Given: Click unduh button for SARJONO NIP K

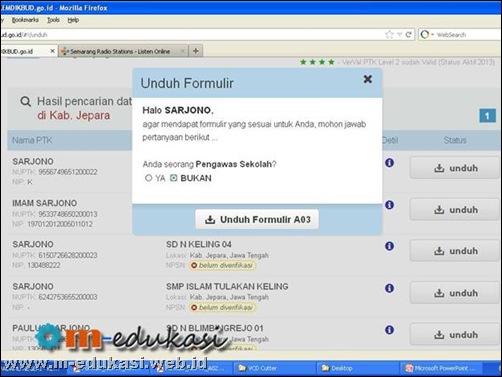Looking at the screenshot, I should tap(456, 168).
